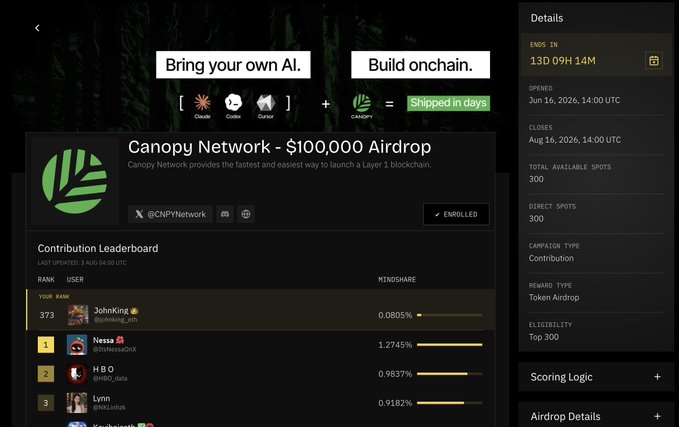Click the USER column header

pos(75,279)
